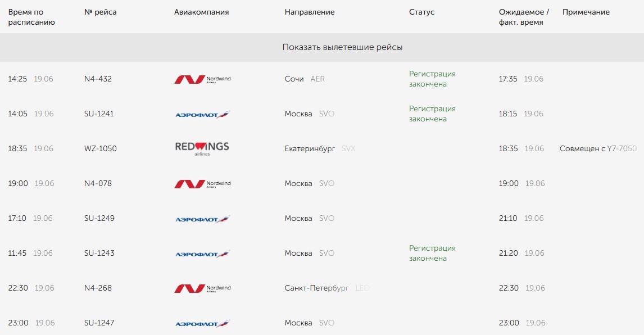Expand the departed flights list

[342, 48]
